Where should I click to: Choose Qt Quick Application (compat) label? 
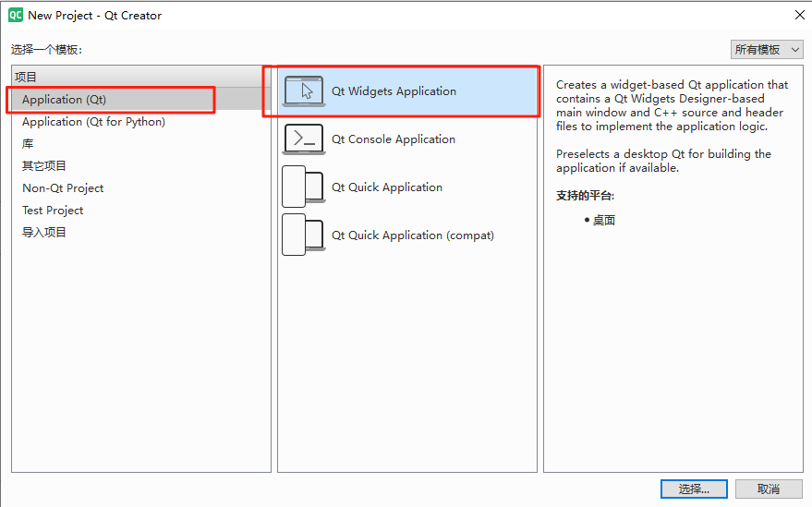point(413,235)
